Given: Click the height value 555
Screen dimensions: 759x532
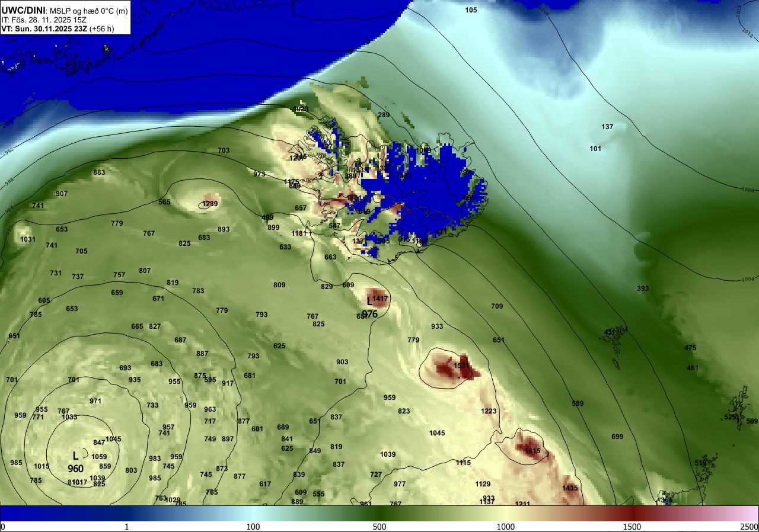Looking at the screenshot, I should point(318,494).
